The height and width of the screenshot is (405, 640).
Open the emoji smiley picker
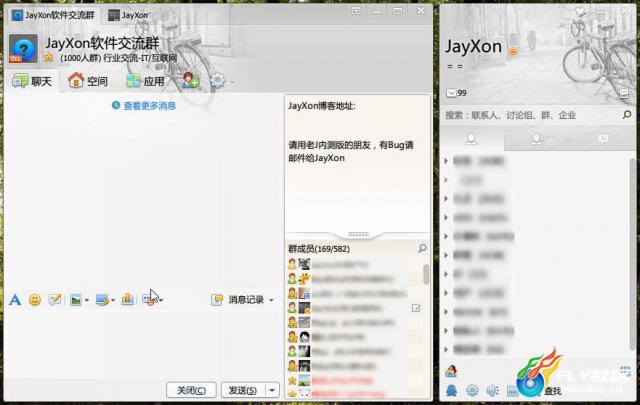tap(35, 300)
